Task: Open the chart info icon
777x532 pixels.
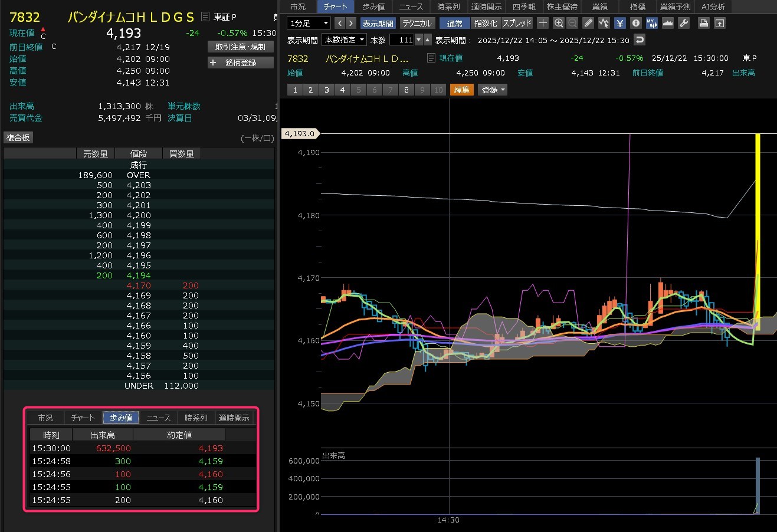Action: tap(635, 23)
